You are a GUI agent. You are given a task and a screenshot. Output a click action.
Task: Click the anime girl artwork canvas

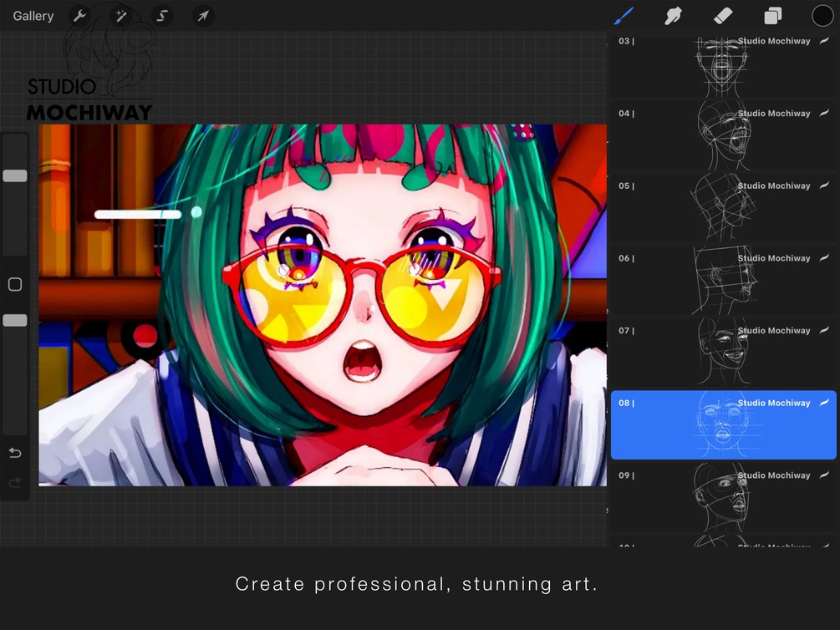(x=323, y=305)
